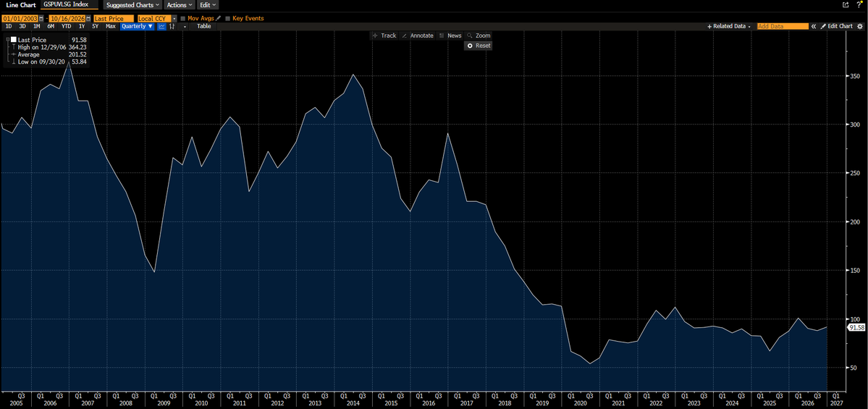Click the Line Chart title label
868x409 pixels.
[20, 4]
